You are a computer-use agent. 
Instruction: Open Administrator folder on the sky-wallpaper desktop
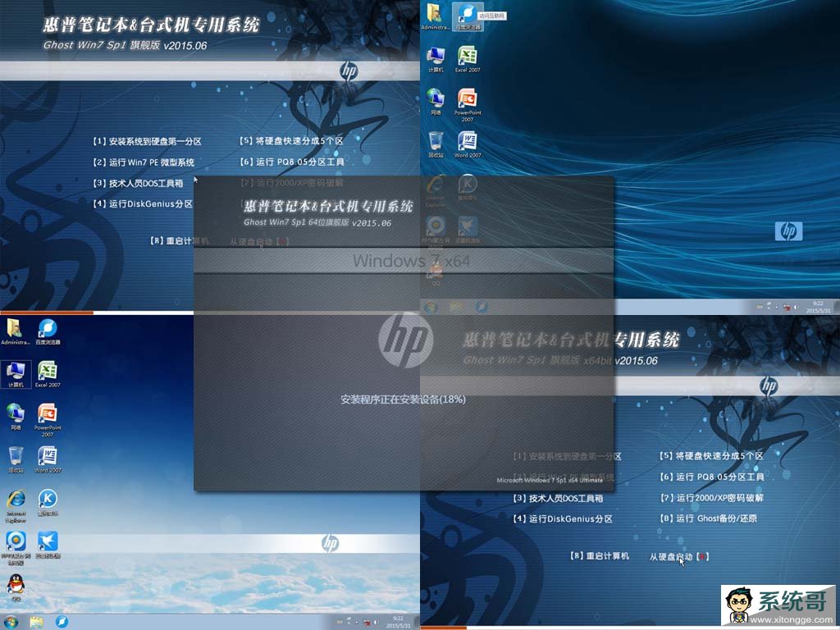(x=15, y=331)
